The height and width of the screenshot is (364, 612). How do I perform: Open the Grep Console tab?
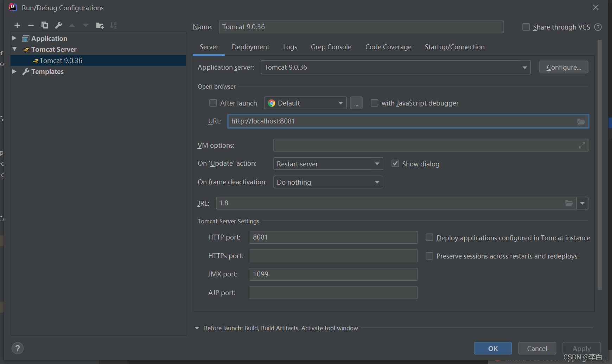point(331,47)
